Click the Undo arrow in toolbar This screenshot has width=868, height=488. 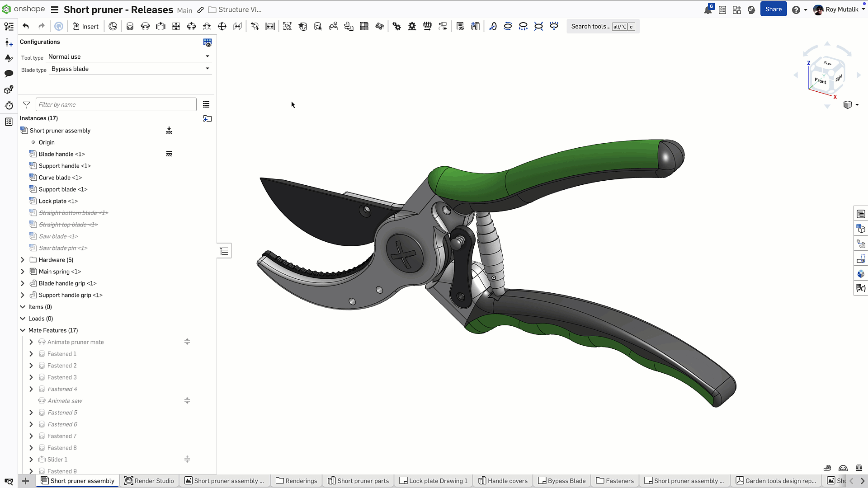[x=26, y=26]
